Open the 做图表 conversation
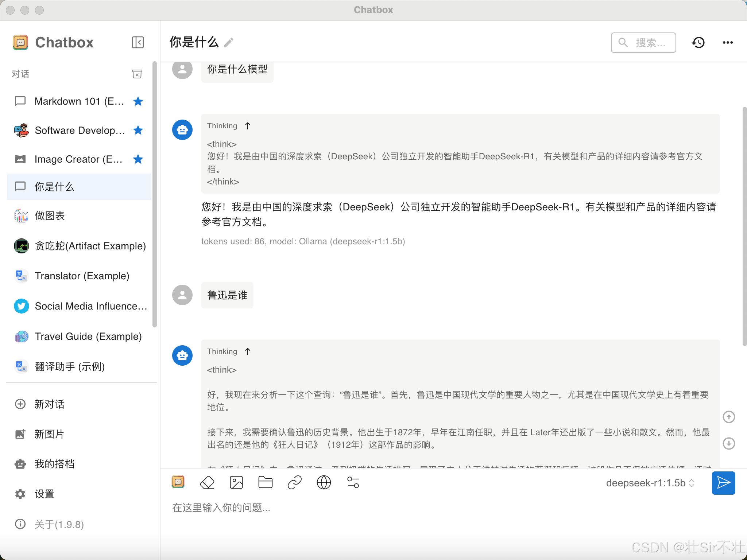The height and width of the screenshot is (560, 747). (x=79, y=215)
